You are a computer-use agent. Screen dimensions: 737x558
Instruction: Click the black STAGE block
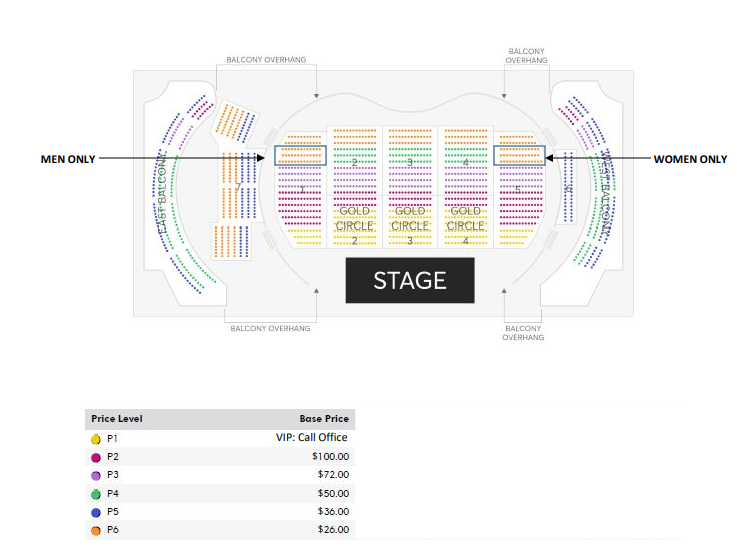click(x=410, y=280)
